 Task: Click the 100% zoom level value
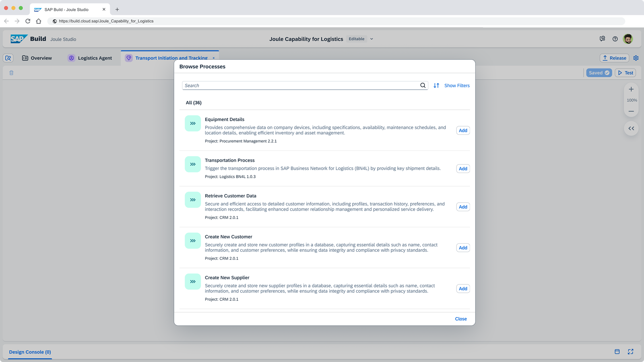click(632, 100)
